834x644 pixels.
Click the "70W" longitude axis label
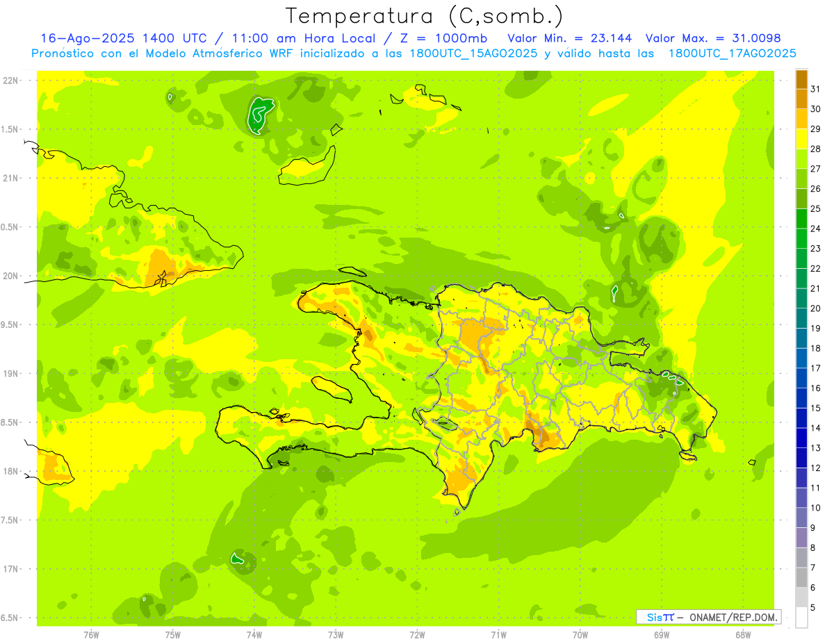580,635
